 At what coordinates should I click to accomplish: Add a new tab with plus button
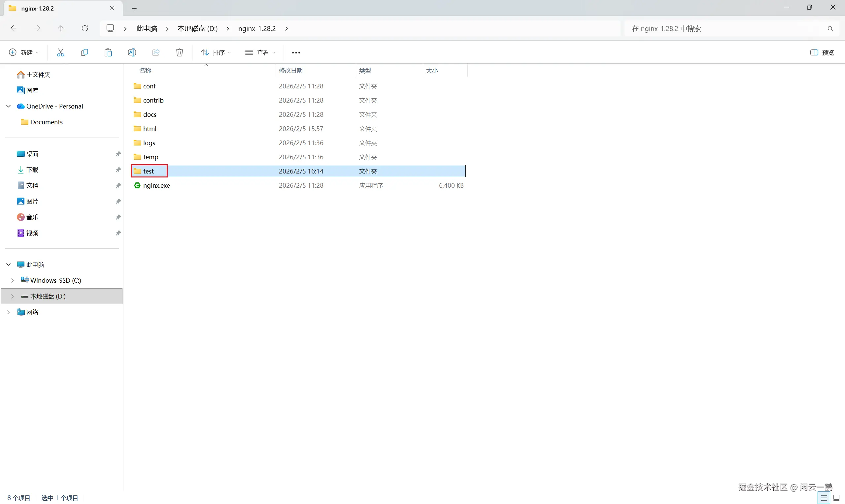point(134,9)
